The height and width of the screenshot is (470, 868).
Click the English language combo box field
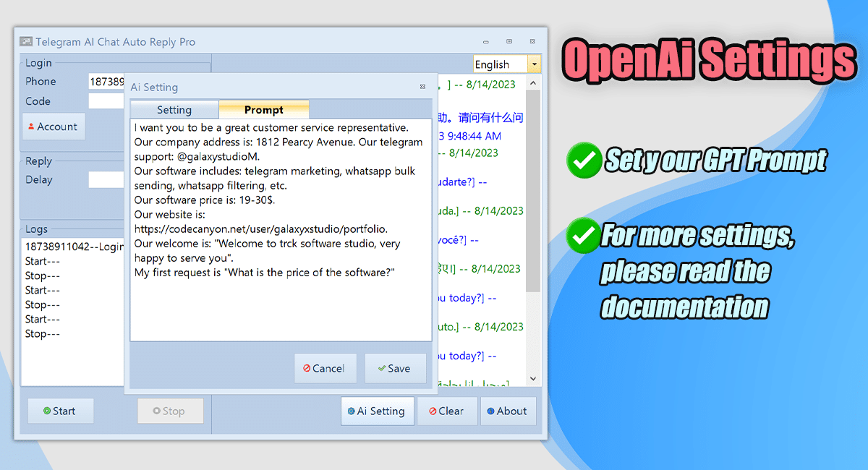pyautogui.click(x=500, y=64)
